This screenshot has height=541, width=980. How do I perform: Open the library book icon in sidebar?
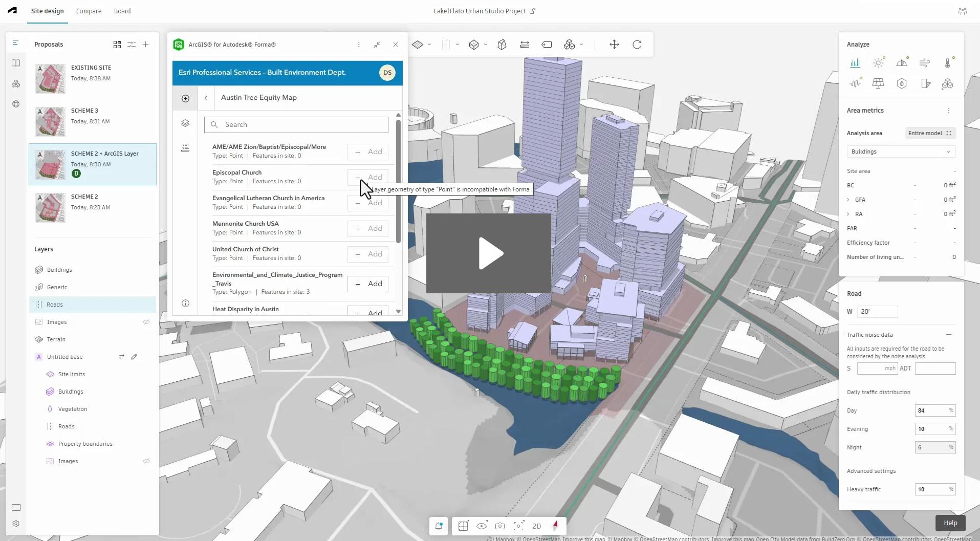click(x=16, y=63)
